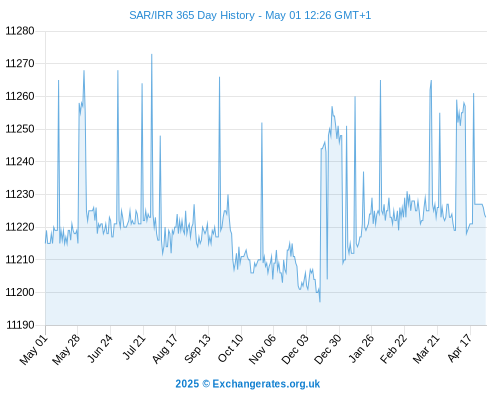Click the 11280 y-axis value
Image resolution: width=495 pixels, height=400 pixels.
pyautogui.click(x=20, y=31)
